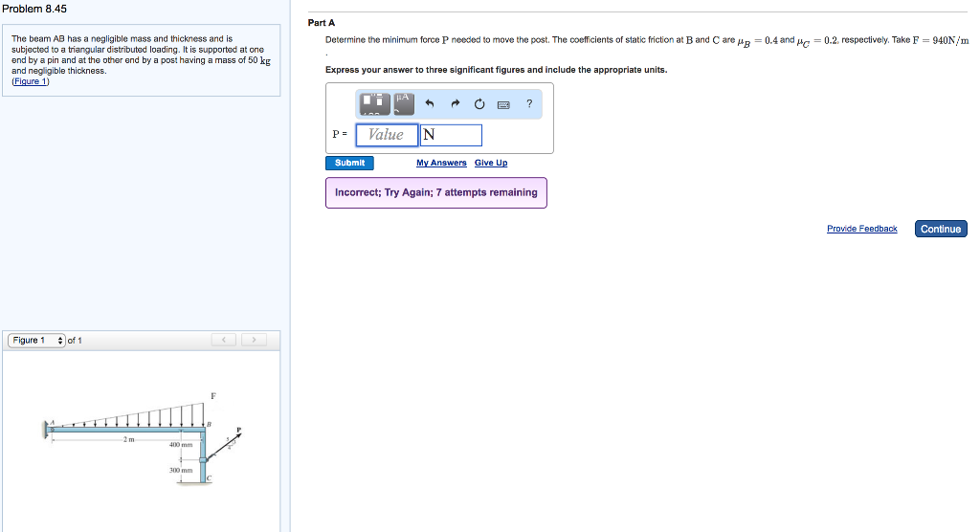
Task: Click the Problem 8.45 title
Action: pyautogui.click(x=34, y=9)
